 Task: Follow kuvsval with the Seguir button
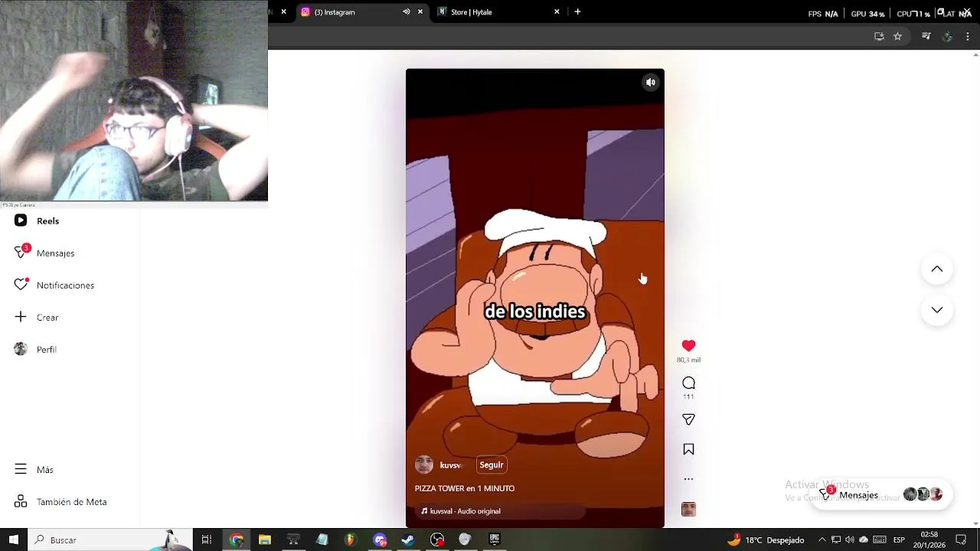tap(492, 465)
